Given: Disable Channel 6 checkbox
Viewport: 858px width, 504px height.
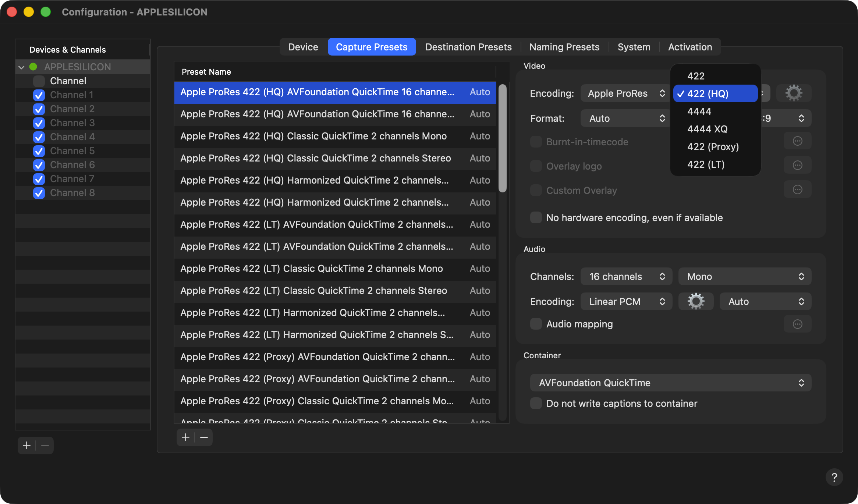Looking at the screenshot, I should (x=39, y=165).
